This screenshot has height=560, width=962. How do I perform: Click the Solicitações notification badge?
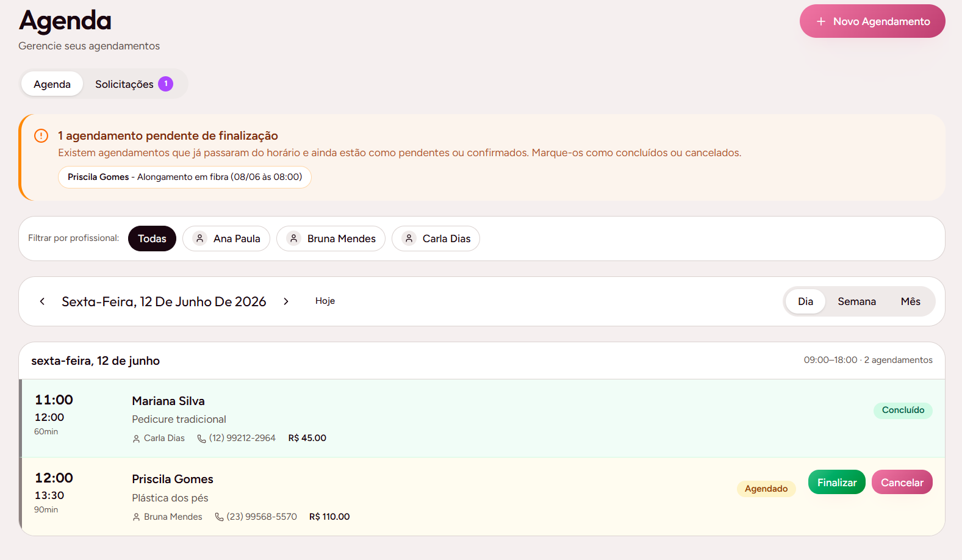(166, 84)
